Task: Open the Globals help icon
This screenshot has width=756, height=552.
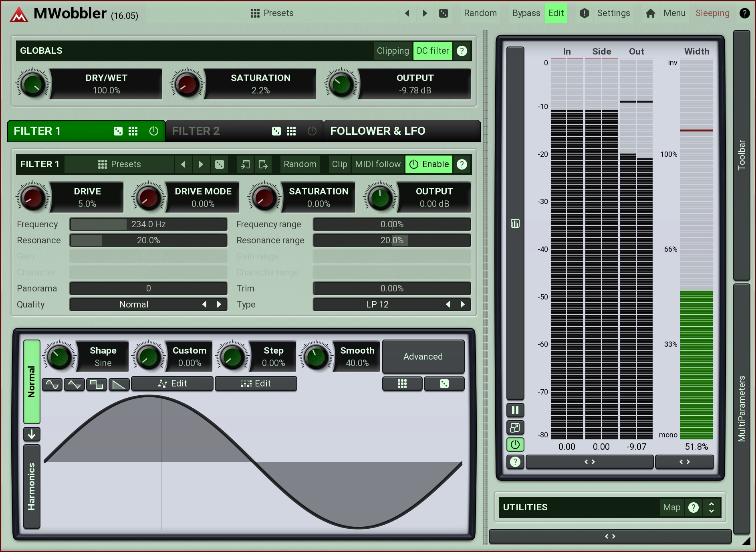Action: coord(462,51)
